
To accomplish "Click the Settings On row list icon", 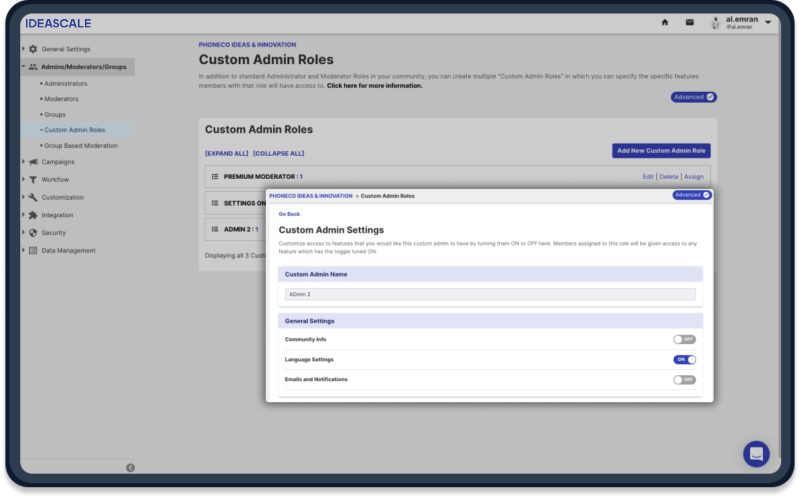I will click(215, 203).
